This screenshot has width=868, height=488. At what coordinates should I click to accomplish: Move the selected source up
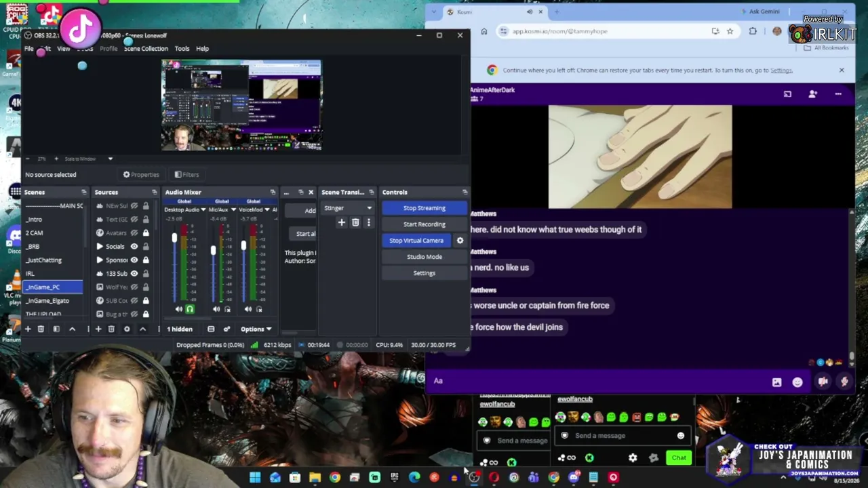pyautogui.click(x=142, y=329)
